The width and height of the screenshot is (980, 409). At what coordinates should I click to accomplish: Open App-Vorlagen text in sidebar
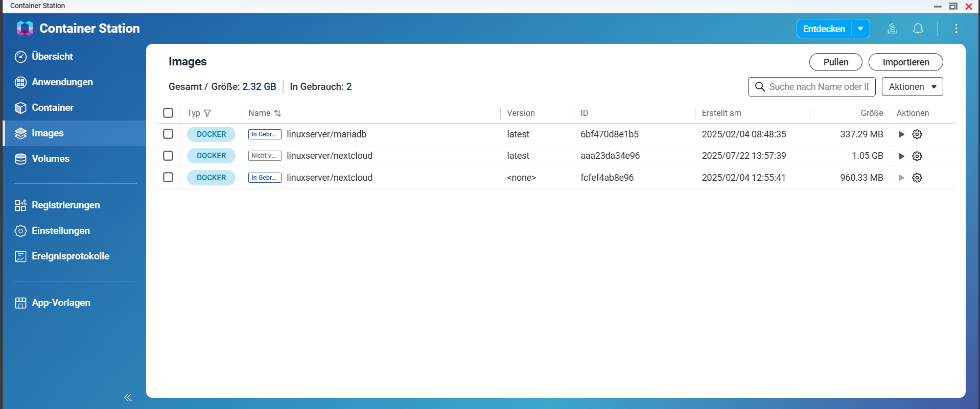click(x=61, y=303)
